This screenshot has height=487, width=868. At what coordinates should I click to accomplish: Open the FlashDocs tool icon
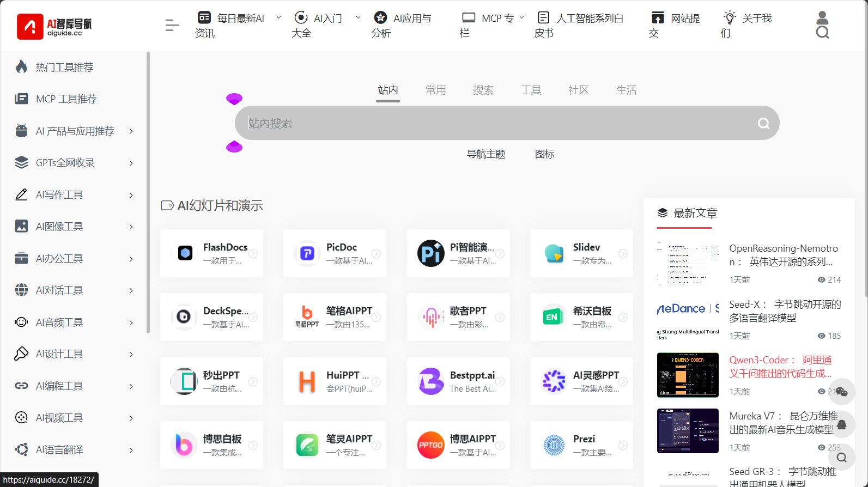(185, 253)
